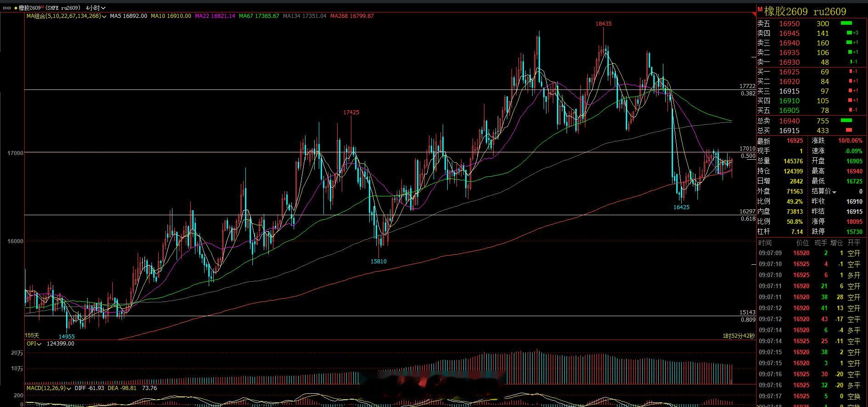Viewport: 868px width, 407px height.
Task: Click the 增仓 column header in trade list
Action: (x=836, y=243)
